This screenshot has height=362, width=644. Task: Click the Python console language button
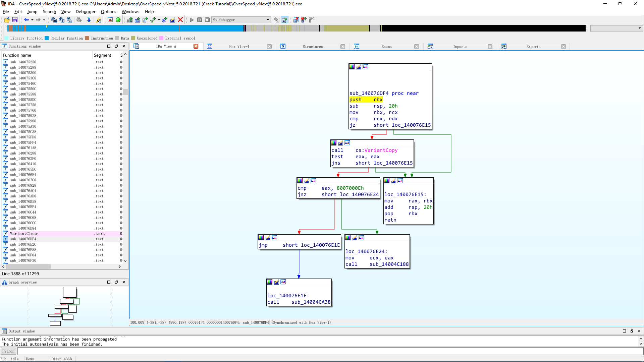click(8, 351)
